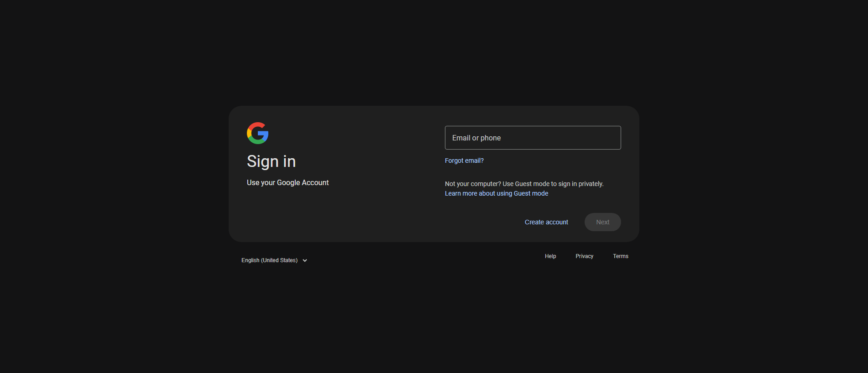The image size is (868, 373).
Task: Click the Sign in heading
Action: point(271,161)
